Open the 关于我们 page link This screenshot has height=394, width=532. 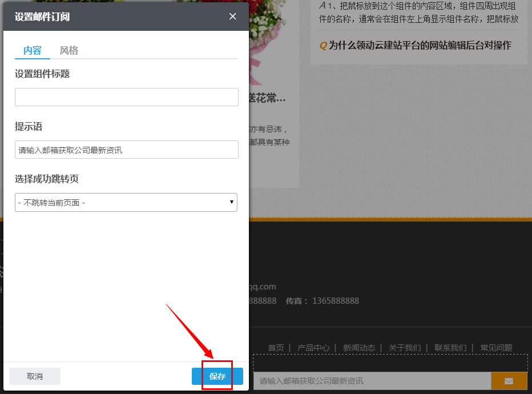coord(405,347)
